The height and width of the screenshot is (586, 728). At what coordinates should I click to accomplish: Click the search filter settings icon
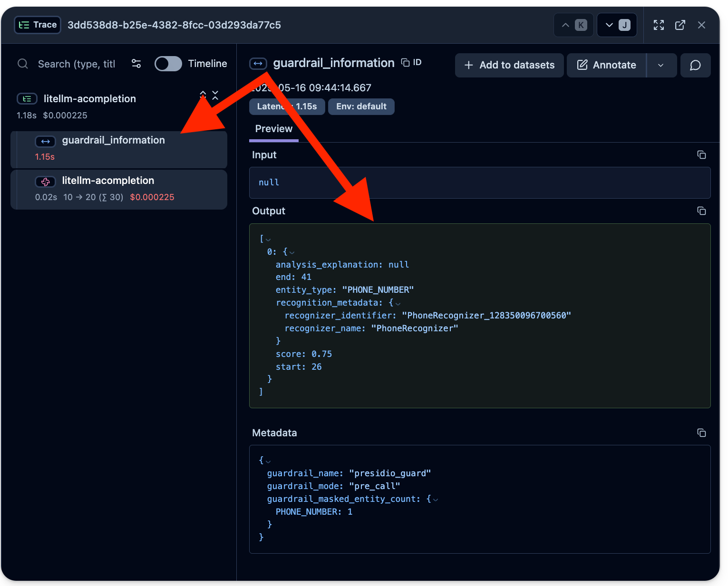136,64
